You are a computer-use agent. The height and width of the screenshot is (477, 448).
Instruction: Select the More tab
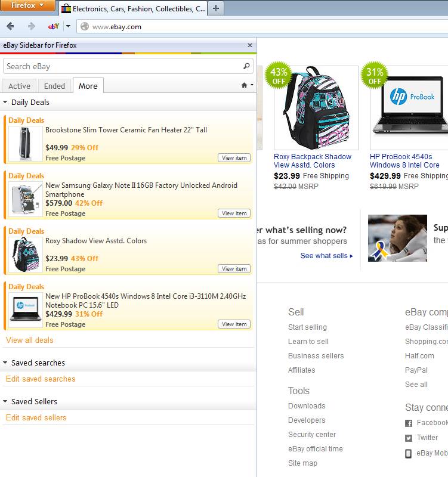pos(88,86)
